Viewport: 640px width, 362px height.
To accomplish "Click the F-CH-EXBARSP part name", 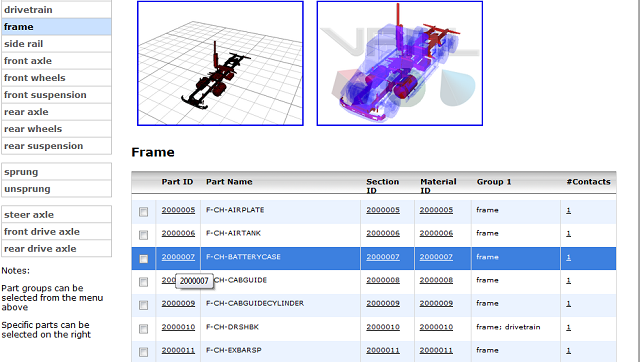I will pos(233,350).
